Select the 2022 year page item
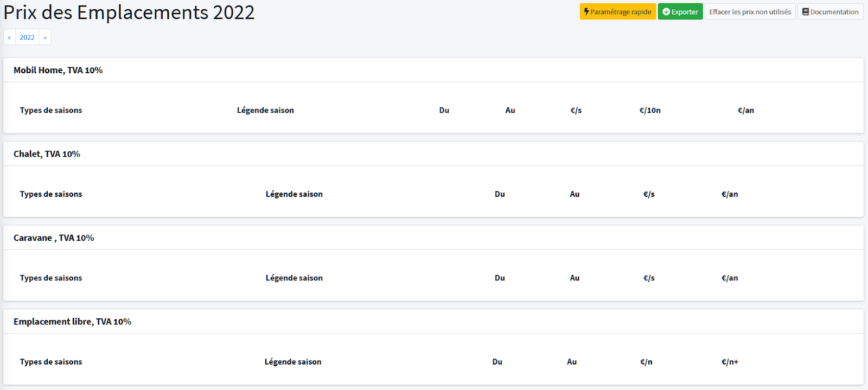 27,37
